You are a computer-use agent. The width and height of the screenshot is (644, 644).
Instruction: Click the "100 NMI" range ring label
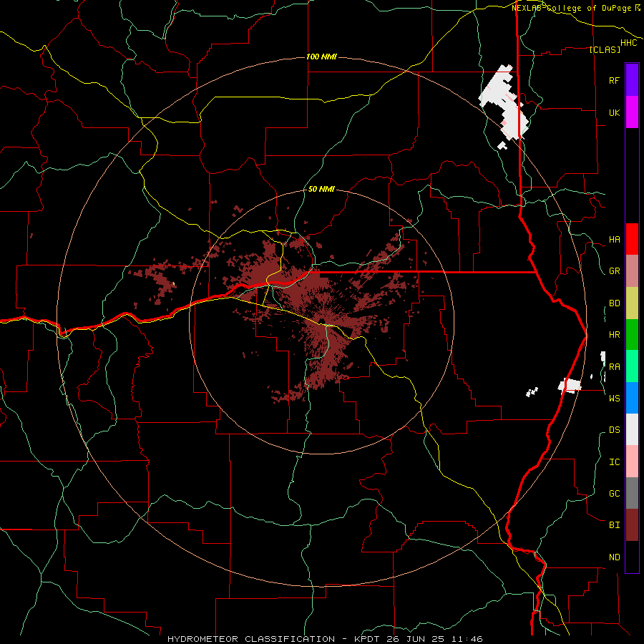(x=321, y=57)
